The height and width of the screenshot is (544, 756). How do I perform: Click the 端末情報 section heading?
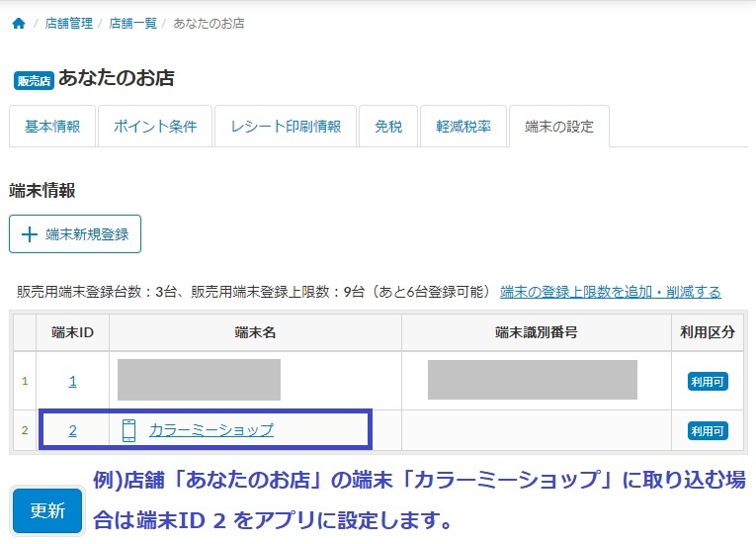point(42,191)
